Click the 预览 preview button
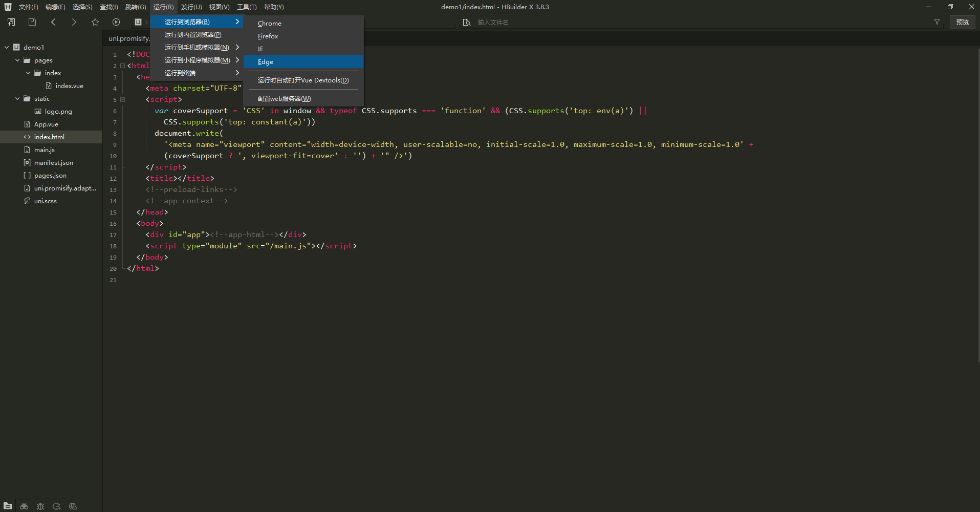980x512 pixels. point(963,22)
